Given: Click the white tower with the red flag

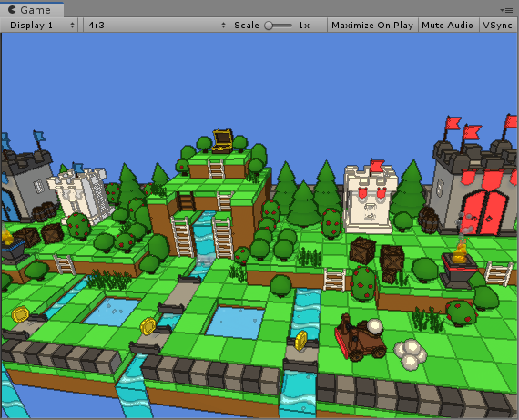Looking at the screenshot, I should pos(370,198).
